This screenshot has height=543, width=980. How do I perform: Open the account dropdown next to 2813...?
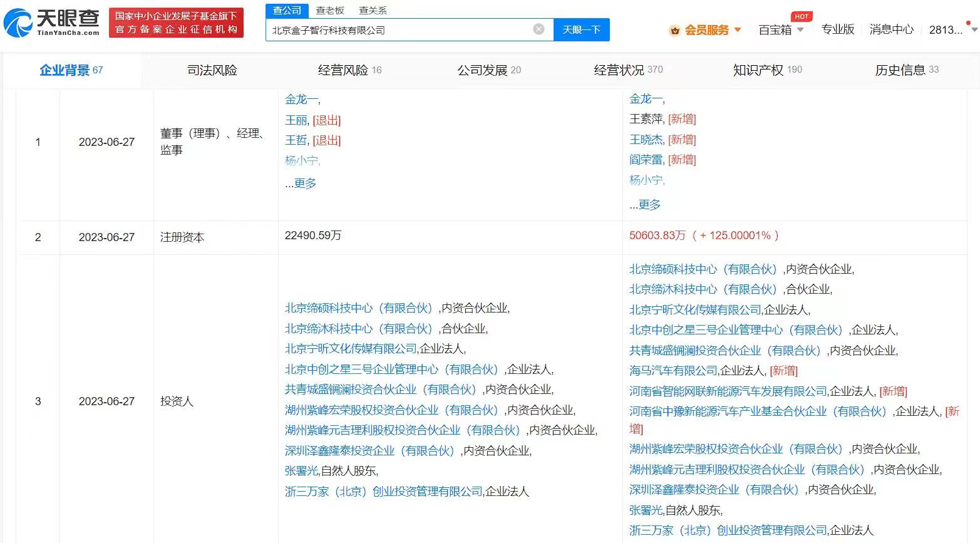pos(974,30)
